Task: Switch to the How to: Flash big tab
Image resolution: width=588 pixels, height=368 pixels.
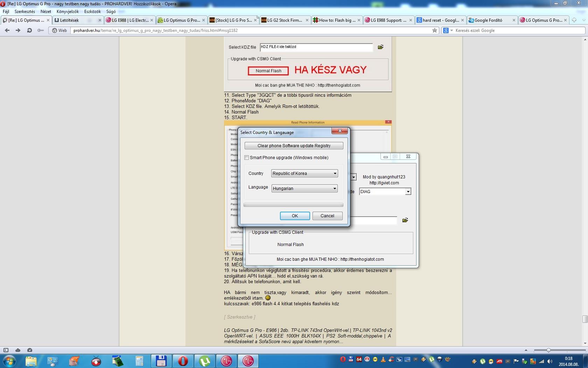Action: point(337,20)
